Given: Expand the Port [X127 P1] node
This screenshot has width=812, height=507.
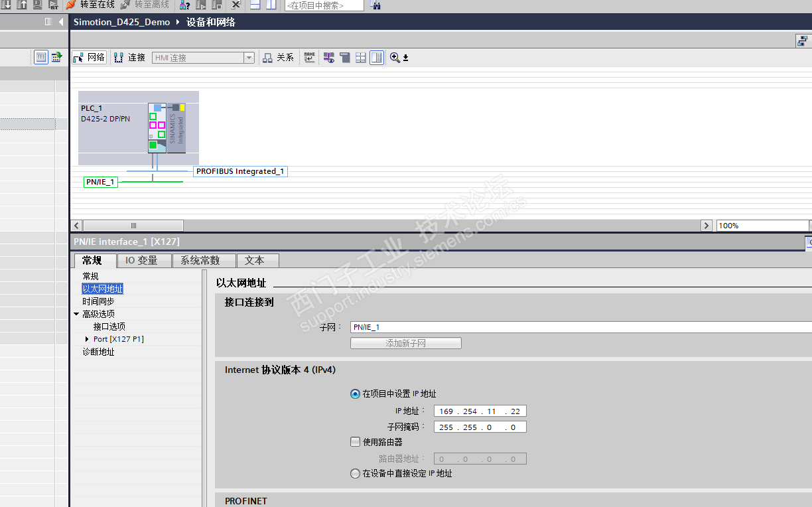Looking at the screenshot, I should [87, 339].
